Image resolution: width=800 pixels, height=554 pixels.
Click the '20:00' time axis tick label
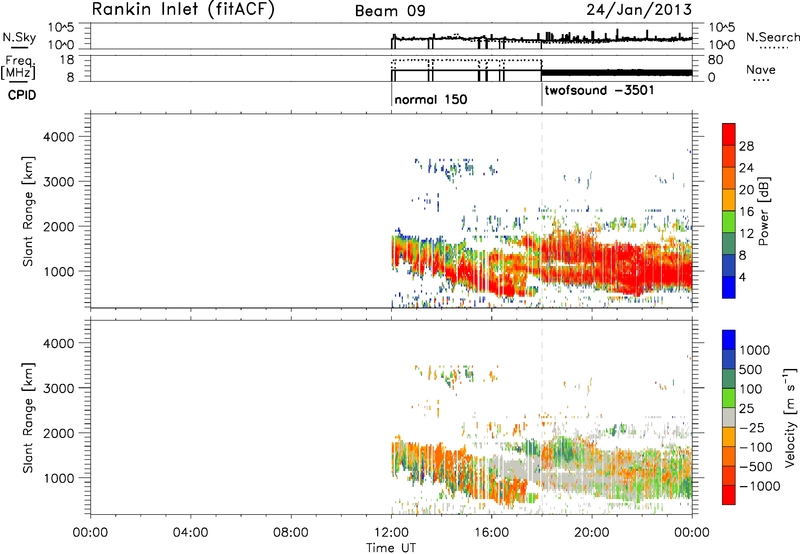tap(591, 533)
